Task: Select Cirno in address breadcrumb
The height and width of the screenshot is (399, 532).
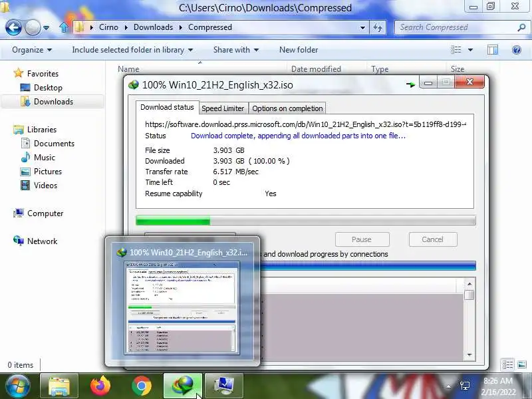Action: click(108, 27)
